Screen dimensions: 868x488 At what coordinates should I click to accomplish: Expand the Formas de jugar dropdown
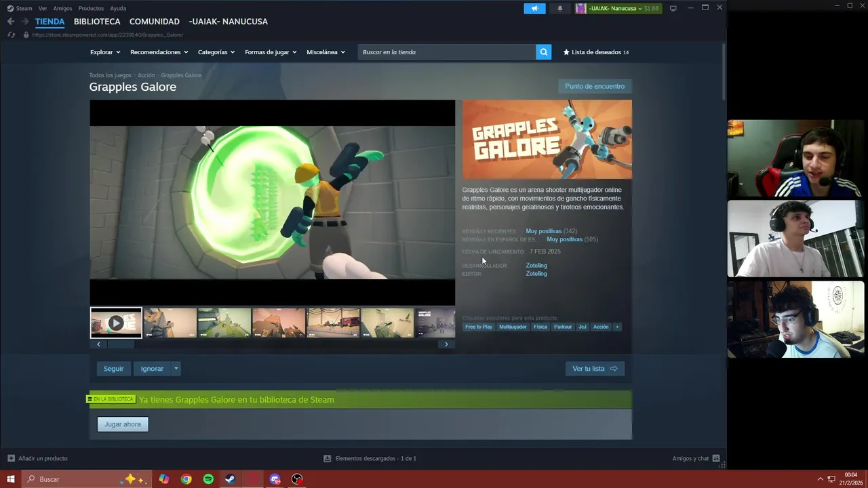pyautogui.click(x=271, y=52)
